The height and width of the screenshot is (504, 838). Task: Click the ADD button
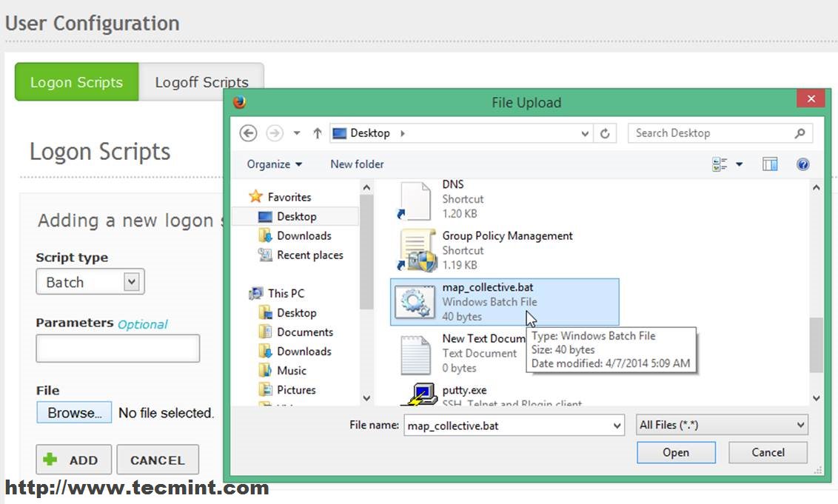click(x=74, y=460)
